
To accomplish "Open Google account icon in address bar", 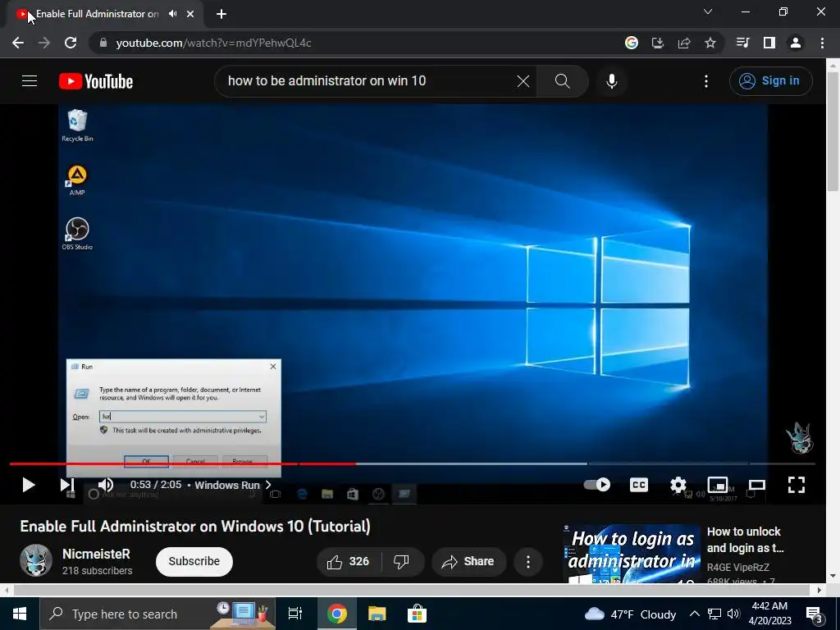I will point(632,43).
